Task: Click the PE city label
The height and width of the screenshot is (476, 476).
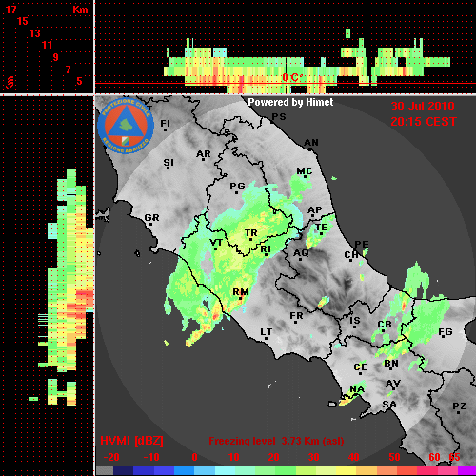Action: tap(362, 244)
